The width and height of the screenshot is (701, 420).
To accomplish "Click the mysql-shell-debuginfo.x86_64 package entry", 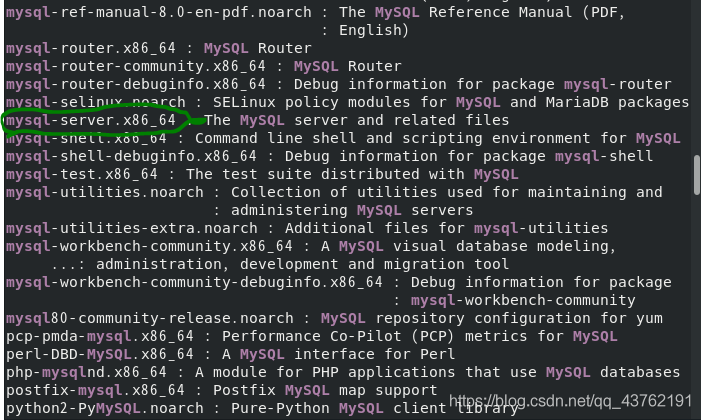I will tap(131, 156).
